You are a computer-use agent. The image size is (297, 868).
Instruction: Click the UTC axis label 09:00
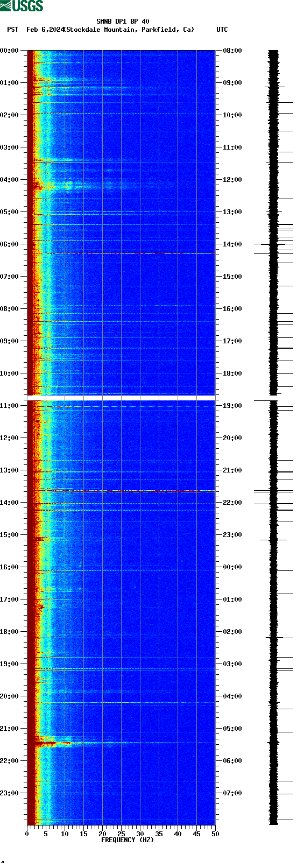232,83
